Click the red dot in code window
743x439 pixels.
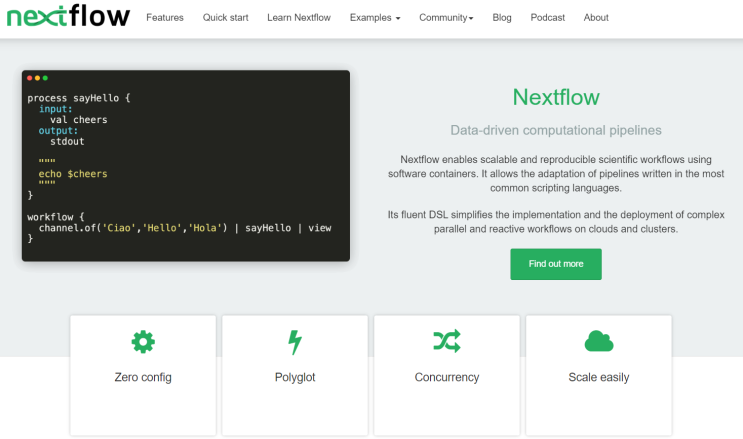(29, 78)
